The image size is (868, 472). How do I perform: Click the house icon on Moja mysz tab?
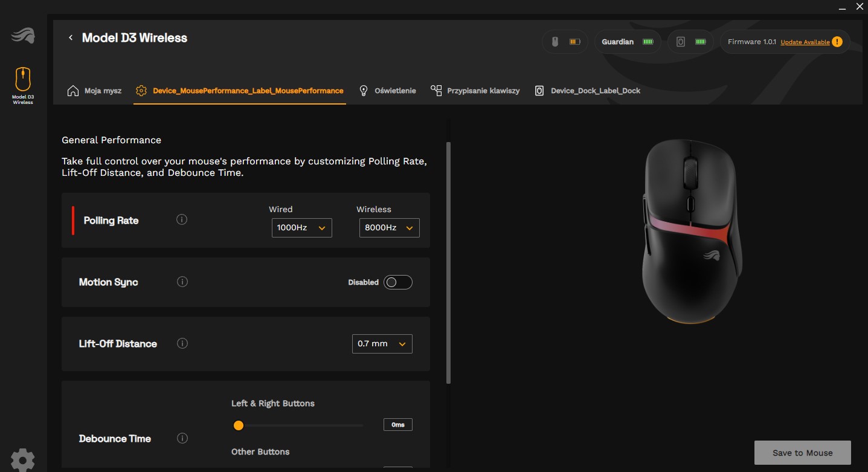(73, 91)
